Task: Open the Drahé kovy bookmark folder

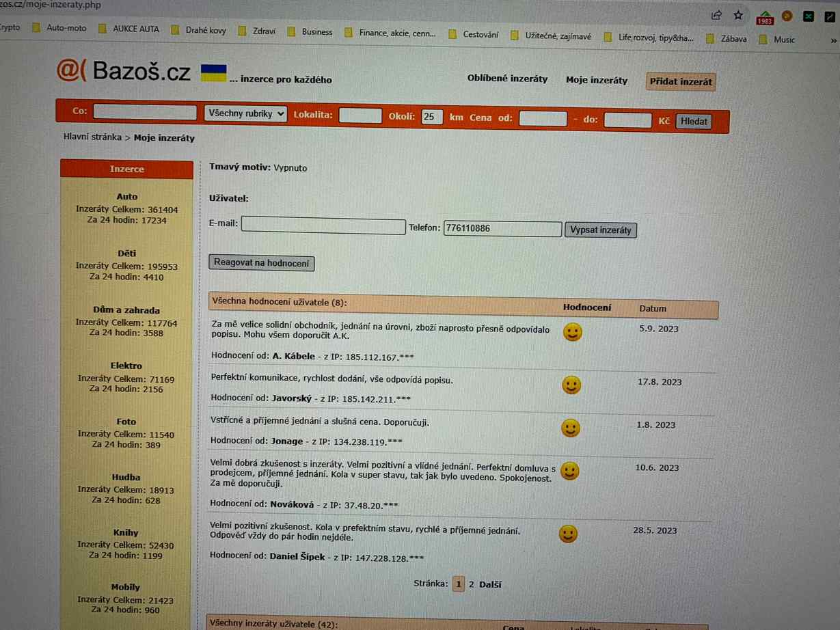Action: [198, 30]
